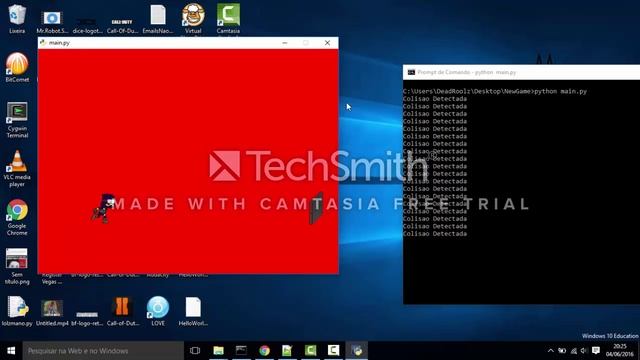Image resolution: width=640 pixels, height=360 pixels.
Task: Click the main.py window icon
Action: pyautogui.click(x=43, y=42)
